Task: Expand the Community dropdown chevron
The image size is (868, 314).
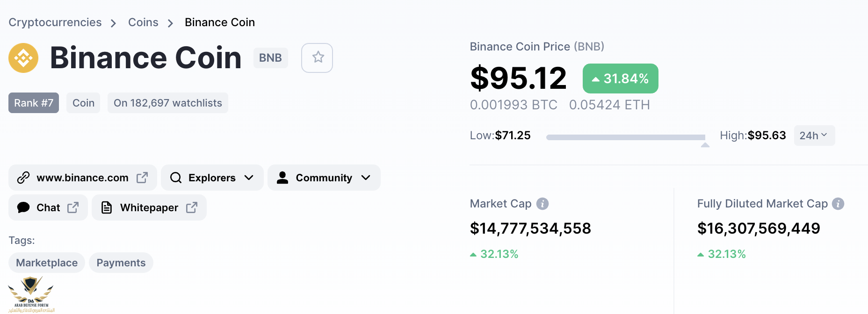Action: click(x=366, y=178)
